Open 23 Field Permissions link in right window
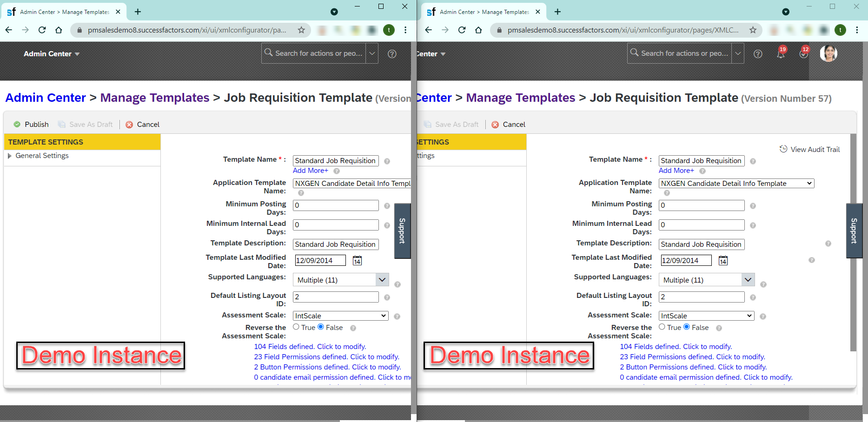This screenshot has width=868, height=422. 692,357
